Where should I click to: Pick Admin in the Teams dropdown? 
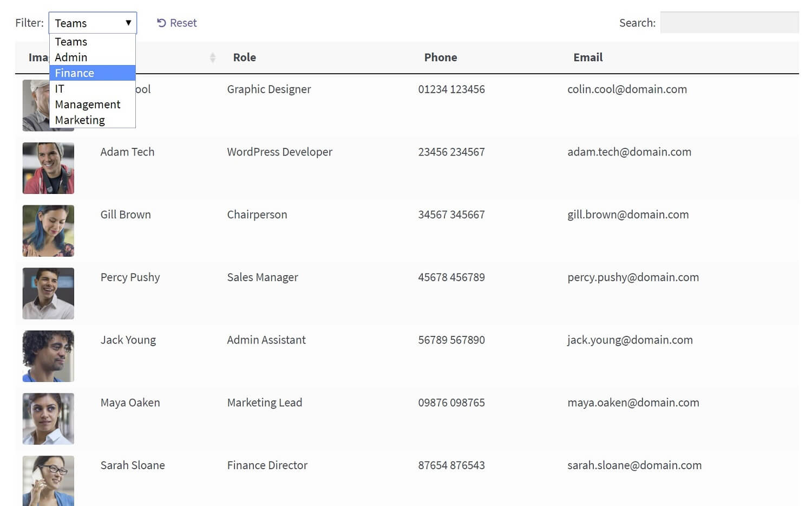[x=70, y=57]
